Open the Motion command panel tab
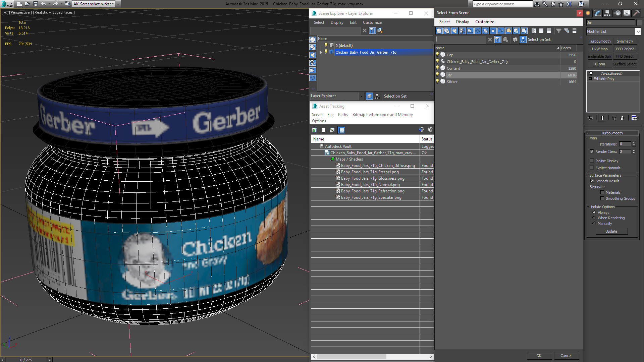 click(618, 13)
